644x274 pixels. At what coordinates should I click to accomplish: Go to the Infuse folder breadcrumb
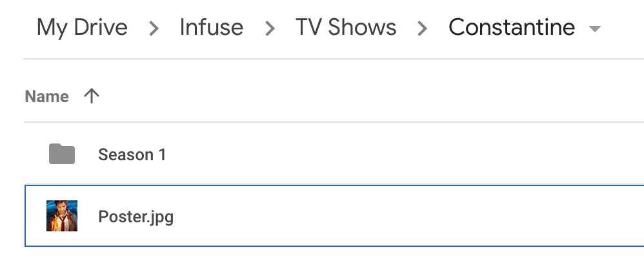(211, 27)
